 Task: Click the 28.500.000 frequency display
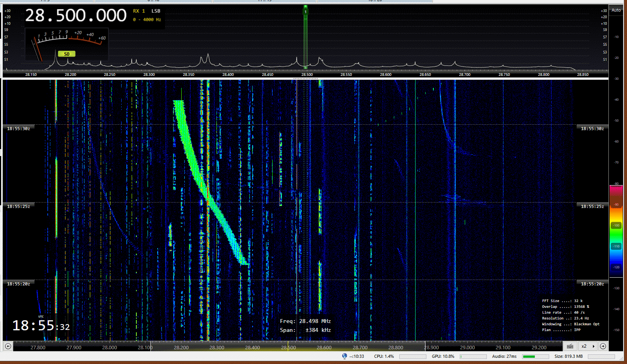coord(76,16)
